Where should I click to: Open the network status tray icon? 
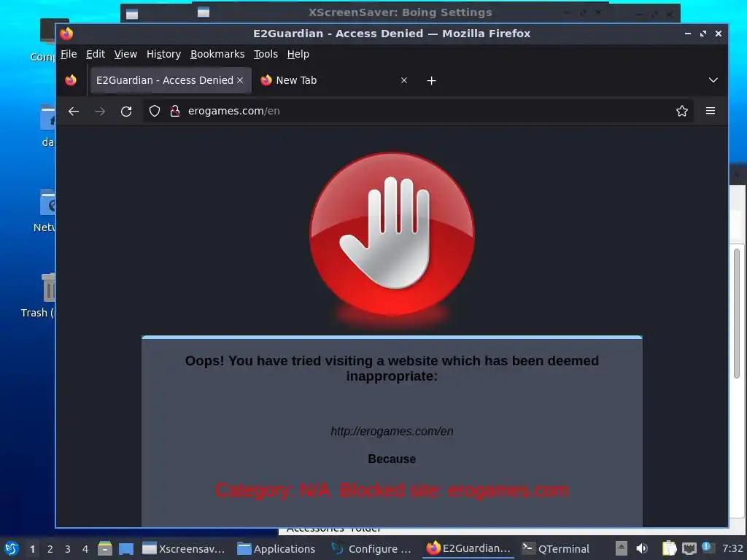689,549
